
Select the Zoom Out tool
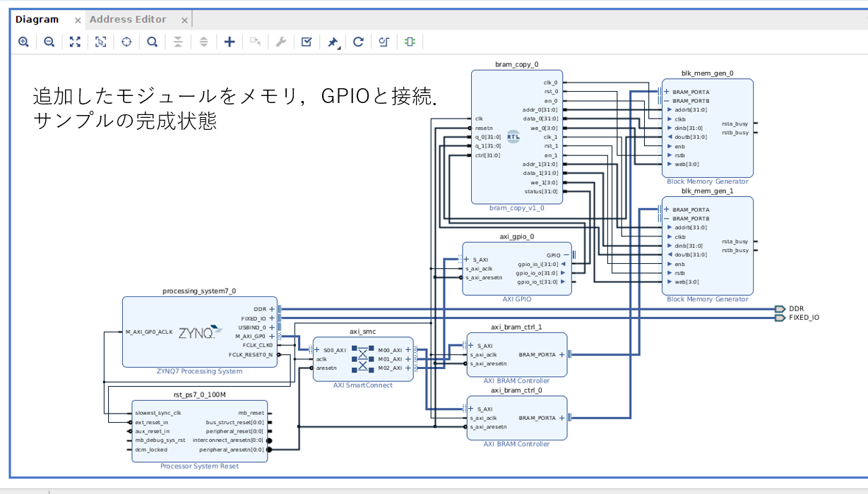click(47, 42)
